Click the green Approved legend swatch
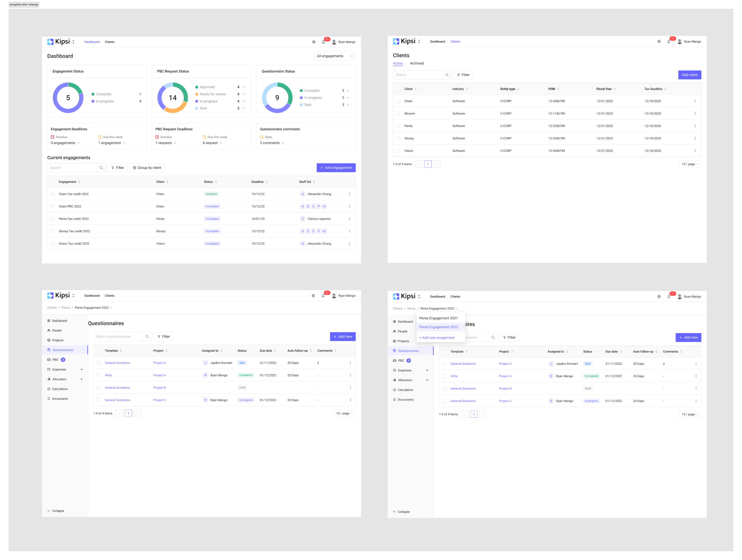 point(197,87)
